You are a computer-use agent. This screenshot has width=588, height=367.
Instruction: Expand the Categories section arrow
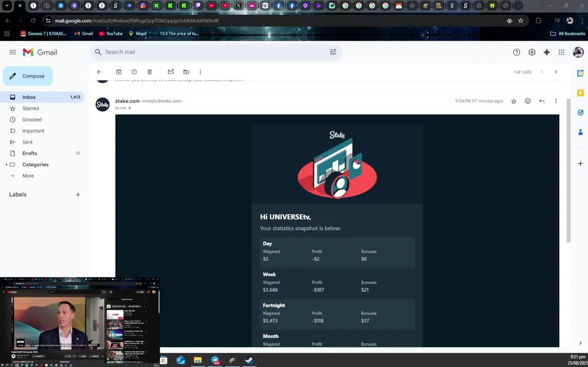click(6, 165)
